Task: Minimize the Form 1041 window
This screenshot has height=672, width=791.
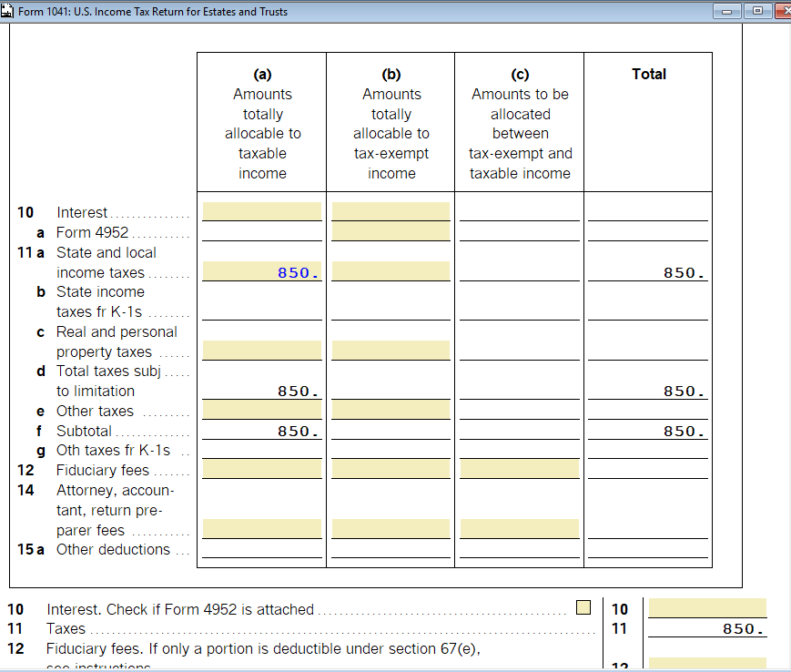Action: (725, 12)
